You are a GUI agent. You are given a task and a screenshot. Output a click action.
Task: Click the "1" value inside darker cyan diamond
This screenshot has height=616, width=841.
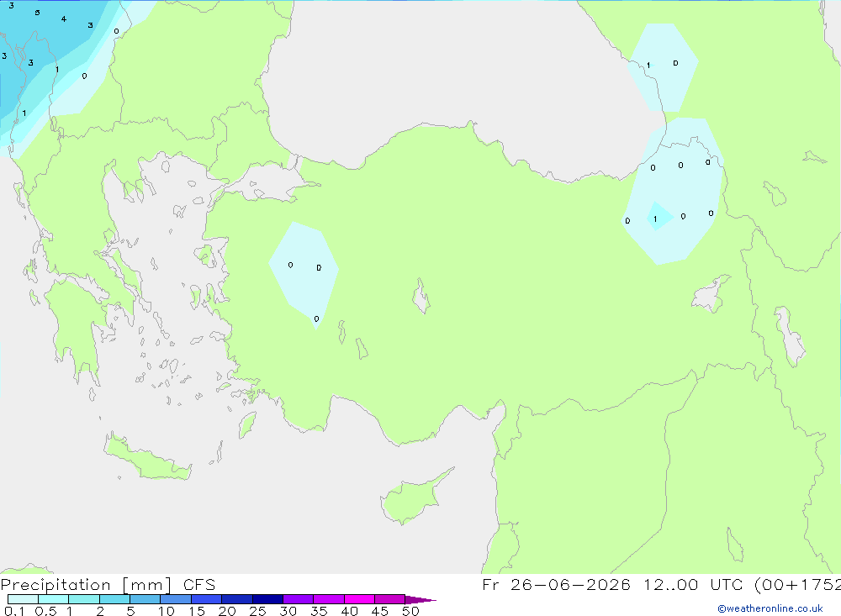click(x=655, y=218)
